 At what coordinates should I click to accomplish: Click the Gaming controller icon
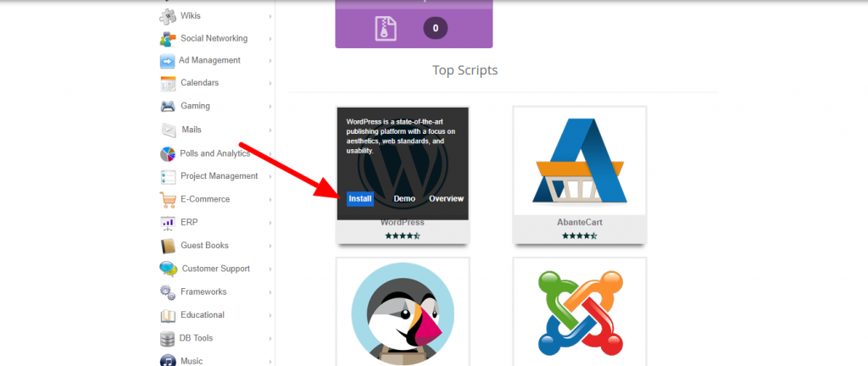[x=168, y=106]
